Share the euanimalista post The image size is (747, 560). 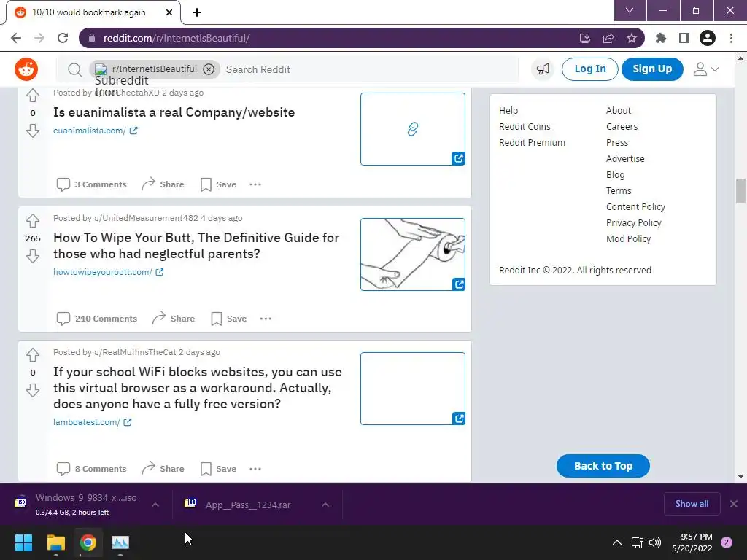(x=163, y=184)
